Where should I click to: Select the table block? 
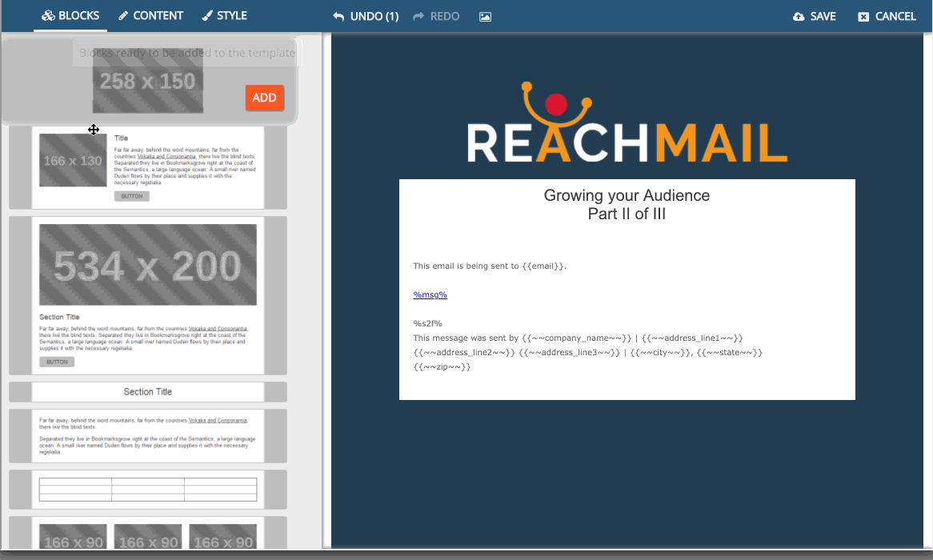click(147, 489)
